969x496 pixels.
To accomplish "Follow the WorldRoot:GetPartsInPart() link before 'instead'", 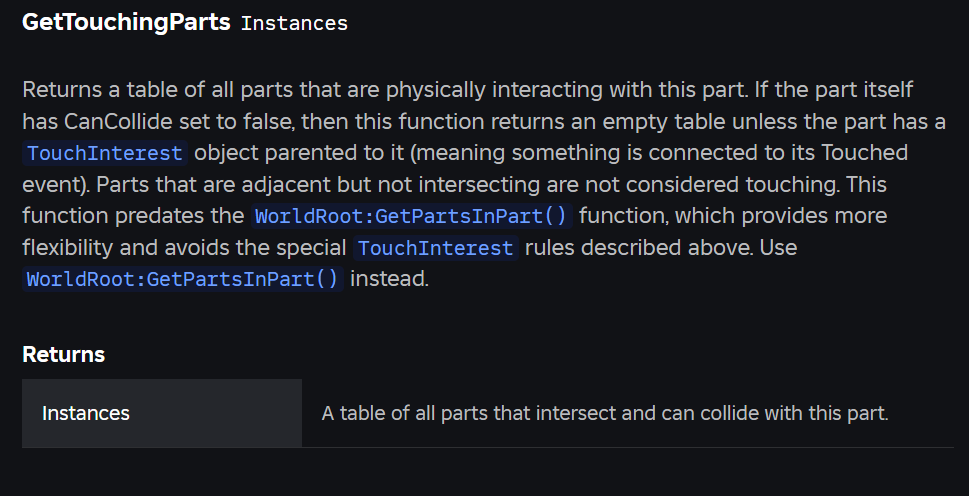I will [183, 279].
